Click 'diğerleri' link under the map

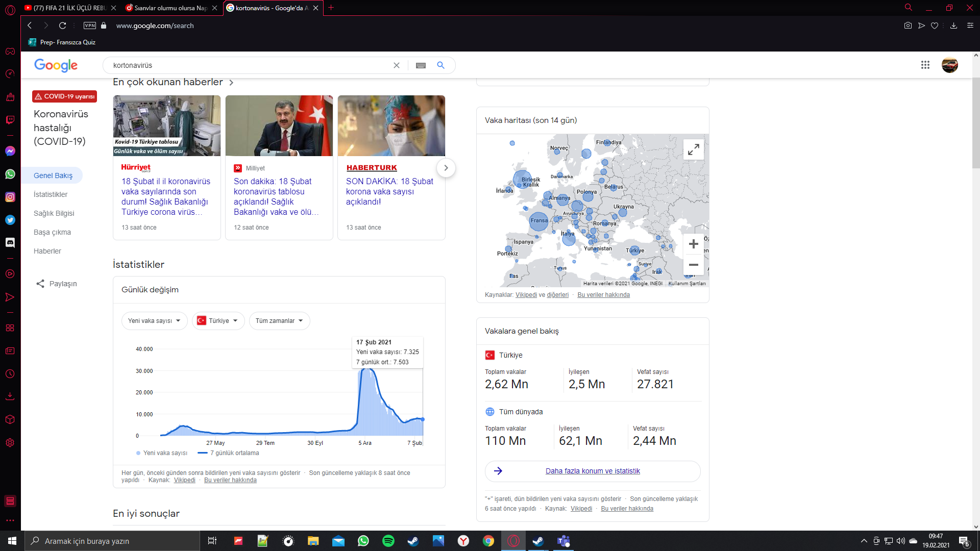coord(557,295)
